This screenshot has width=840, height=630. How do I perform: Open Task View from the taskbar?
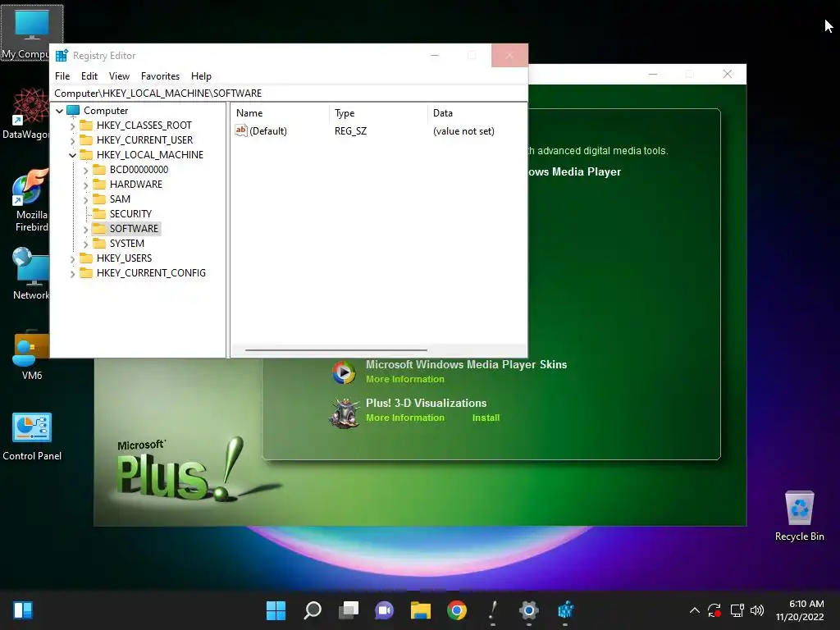coord(349,610)
